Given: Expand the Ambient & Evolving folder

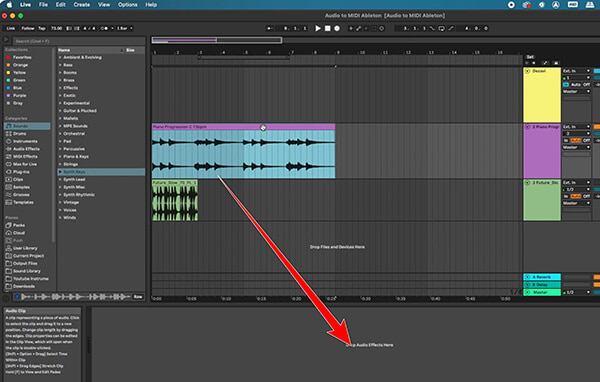Looking at the screenshot, I should (60, 57).
